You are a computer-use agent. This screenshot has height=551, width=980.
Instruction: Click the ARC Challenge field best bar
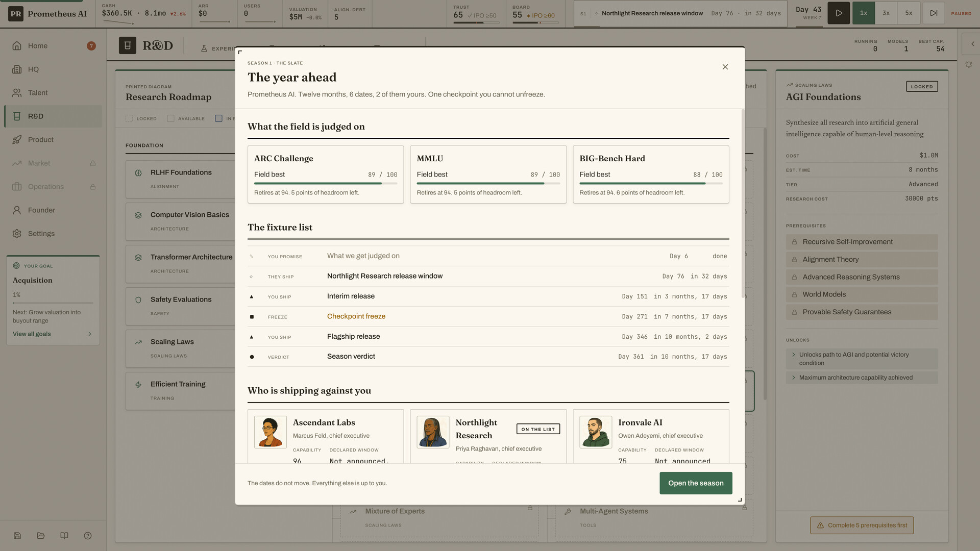(326, 183)
